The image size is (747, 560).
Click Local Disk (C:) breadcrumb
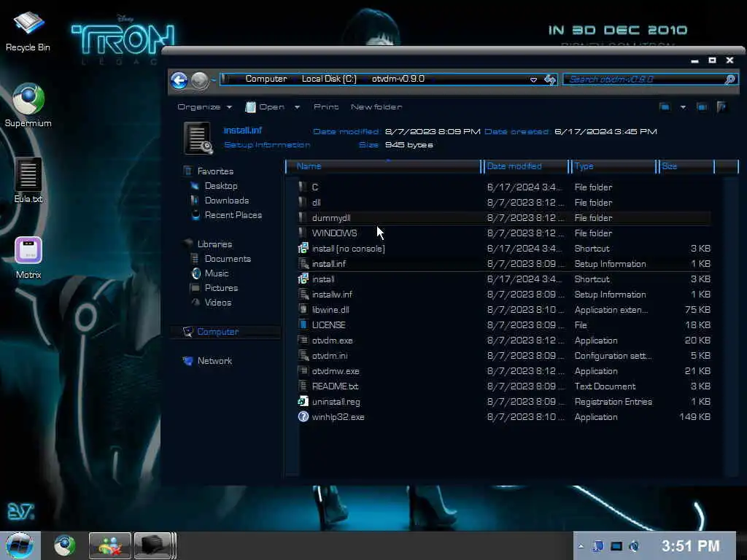329,79
